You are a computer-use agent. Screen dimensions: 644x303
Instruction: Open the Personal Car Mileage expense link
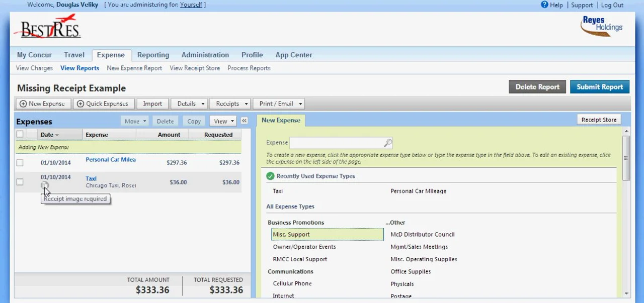pos(111,160)
